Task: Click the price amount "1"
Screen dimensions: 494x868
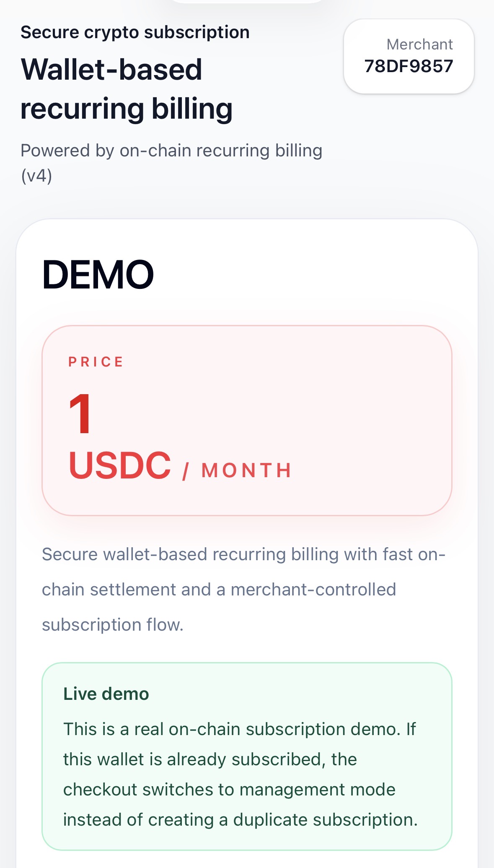Action: coord(80,414)
